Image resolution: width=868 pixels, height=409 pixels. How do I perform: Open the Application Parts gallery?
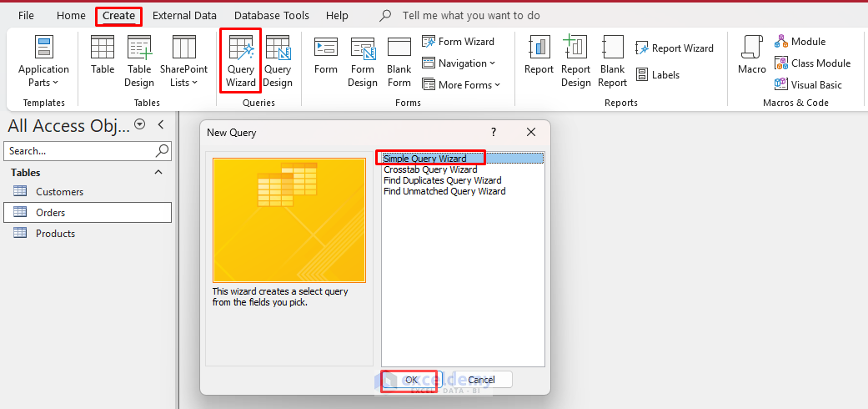[x=43, y=62]
